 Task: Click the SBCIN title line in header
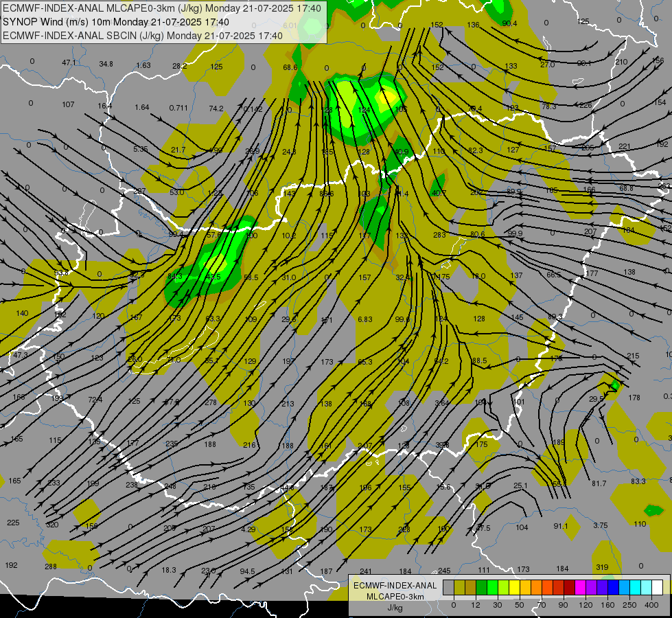143,36
